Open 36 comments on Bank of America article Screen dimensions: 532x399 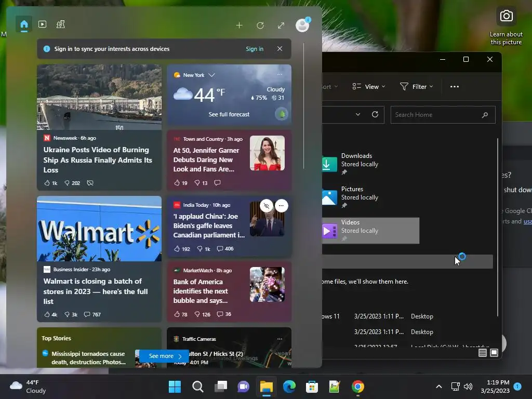click(x=224, y=314)
